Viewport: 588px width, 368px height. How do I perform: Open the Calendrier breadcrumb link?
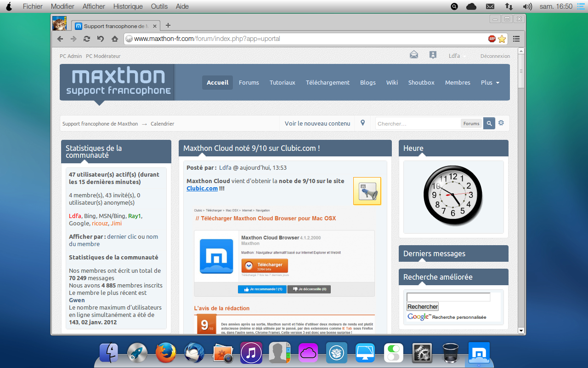[163, 124]
